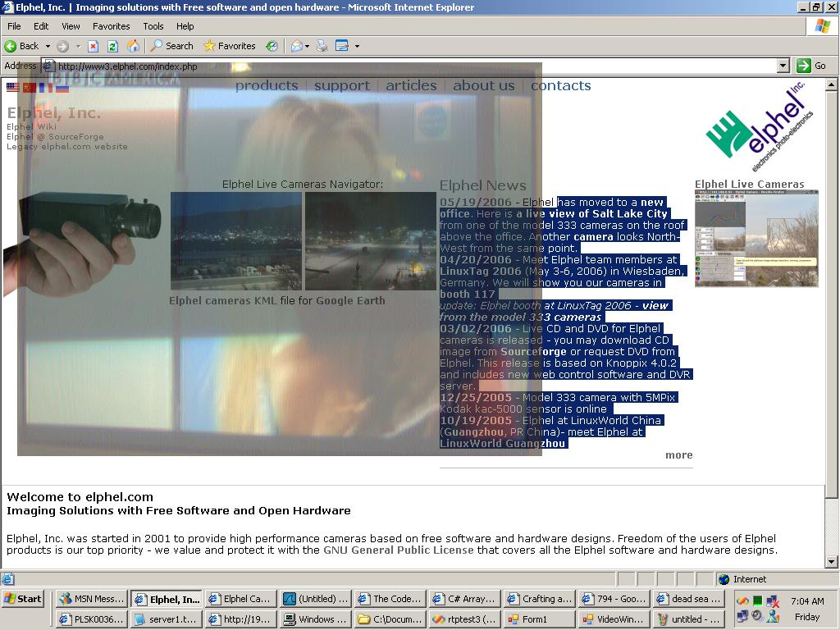Open the Back history dropdown arrow
The width and height of the screenshot is (840, 630).
click(x=48, y=46)
